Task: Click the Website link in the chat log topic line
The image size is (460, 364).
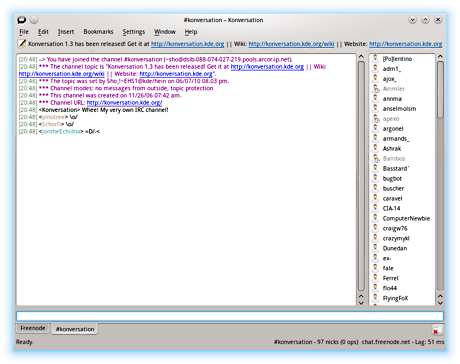Action: (176, 74)
